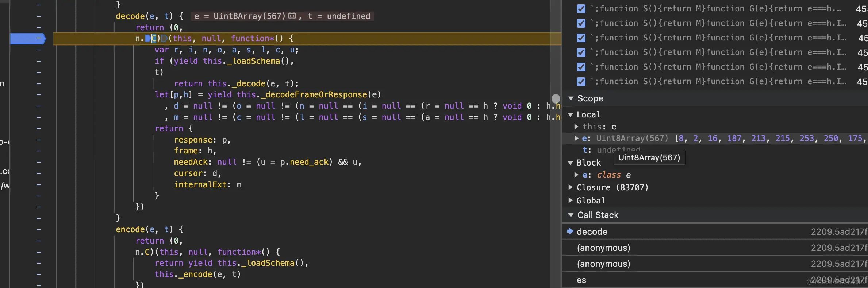Expand Closure (83707) scope

(x=571, y=187)
